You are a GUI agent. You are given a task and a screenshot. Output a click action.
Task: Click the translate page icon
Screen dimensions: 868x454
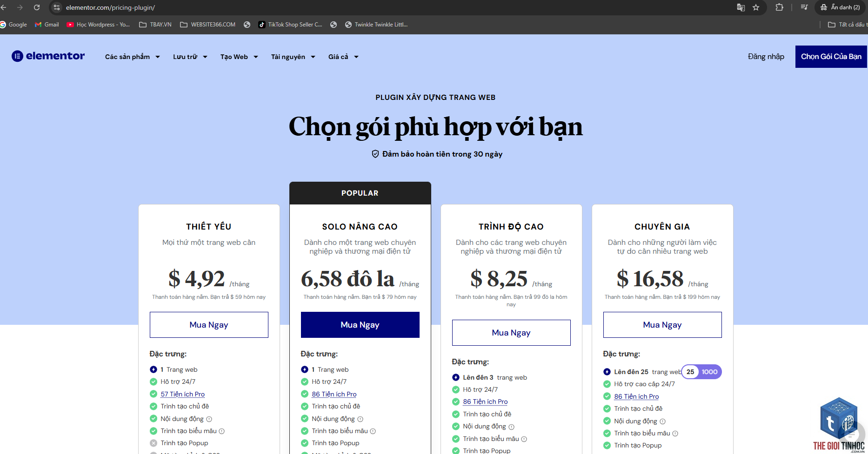coord(741,7)
